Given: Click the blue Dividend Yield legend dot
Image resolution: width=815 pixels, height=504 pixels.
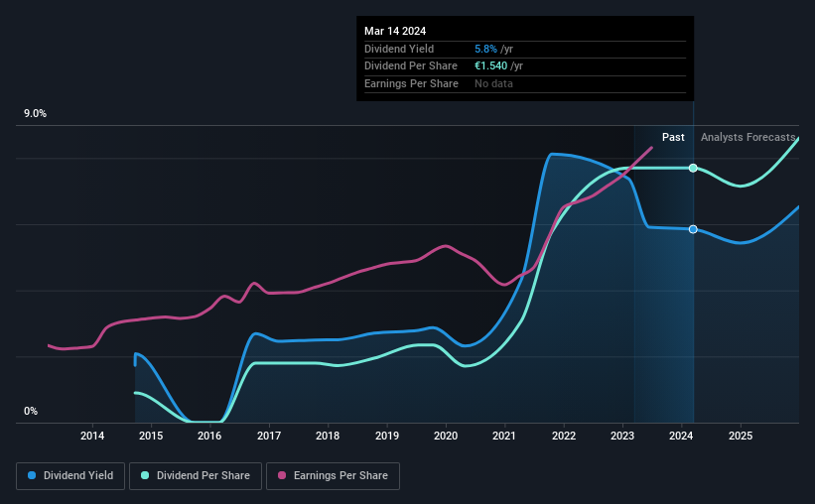Looking at the screenshot, I should pyautogui.click(x=32, y=475).
